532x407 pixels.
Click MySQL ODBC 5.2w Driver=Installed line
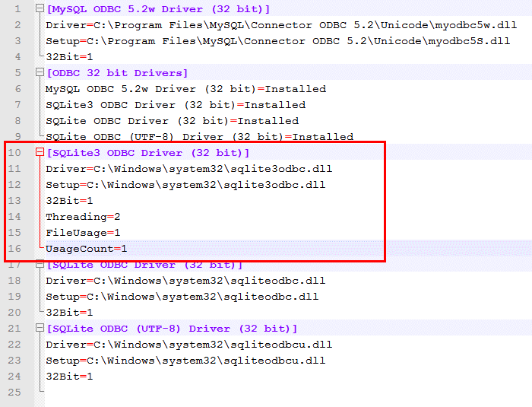[185, 89]
